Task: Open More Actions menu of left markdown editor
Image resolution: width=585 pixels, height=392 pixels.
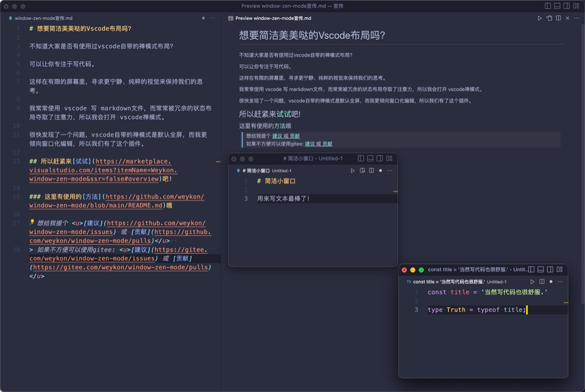Action: [x=212, y=18]
